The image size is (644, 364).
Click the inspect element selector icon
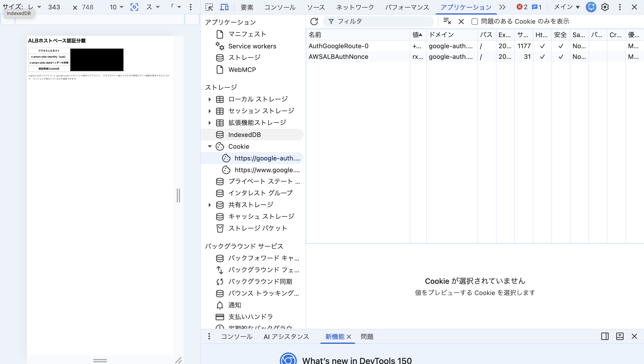click(209, 7)
